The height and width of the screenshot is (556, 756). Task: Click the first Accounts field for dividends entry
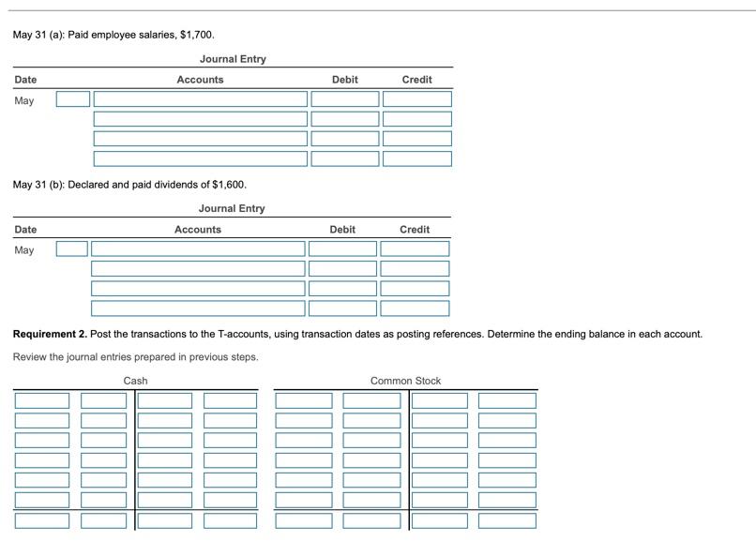(x=197, y=248)
